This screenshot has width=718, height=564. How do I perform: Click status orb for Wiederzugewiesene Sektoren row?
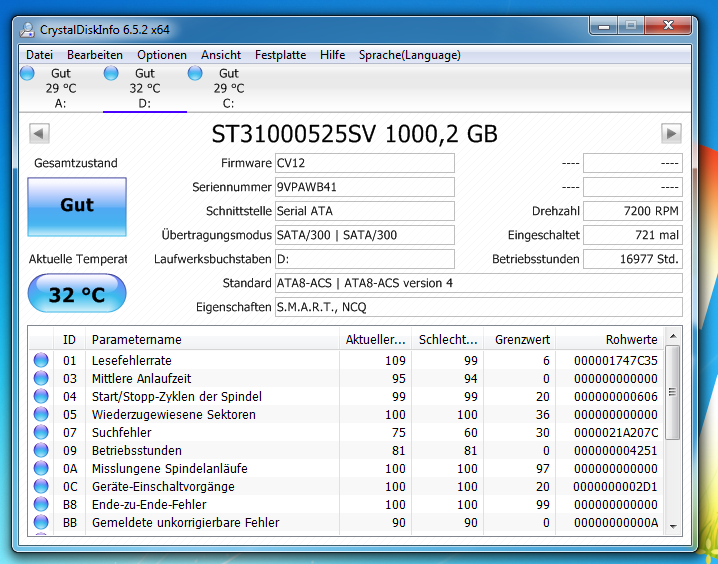41,414
